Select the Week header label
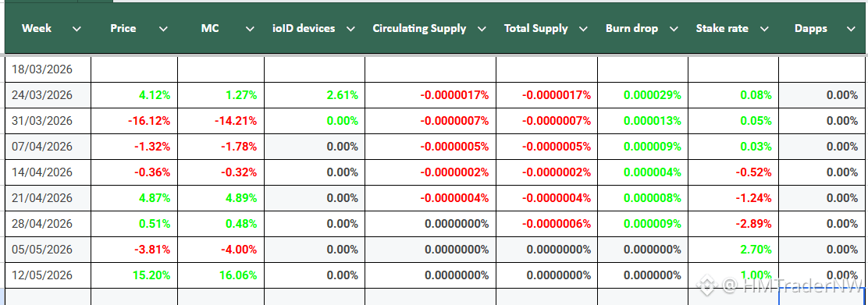The image size is (868, 305). click(37, 28)
